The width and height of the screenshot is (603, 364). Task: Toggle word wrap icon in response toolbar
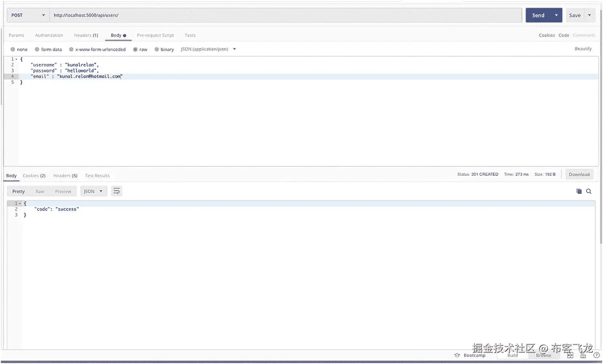116,192
